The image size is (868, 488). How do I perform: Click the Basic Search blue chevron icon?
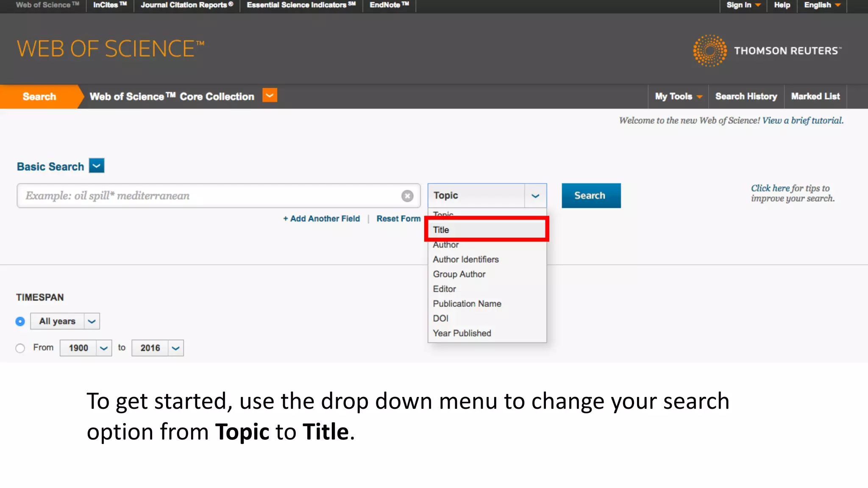pyautogui.click(x=97, y=166)
